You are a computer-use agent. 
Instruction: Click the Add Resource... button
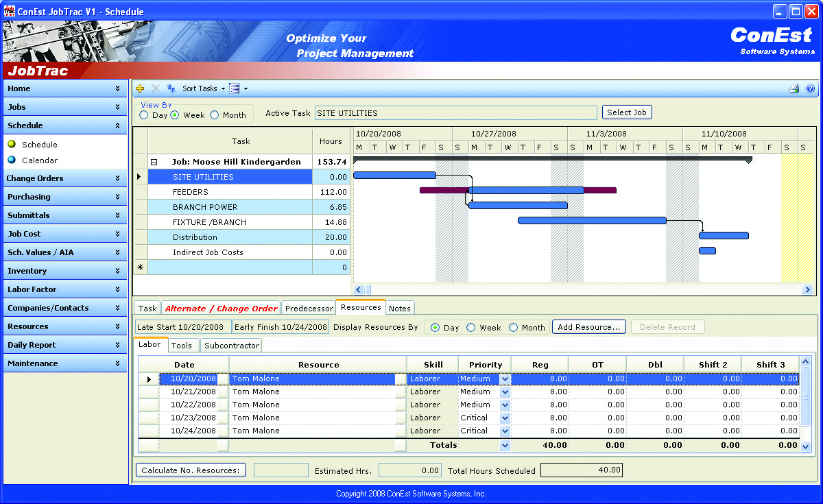(x=589, y=327)
